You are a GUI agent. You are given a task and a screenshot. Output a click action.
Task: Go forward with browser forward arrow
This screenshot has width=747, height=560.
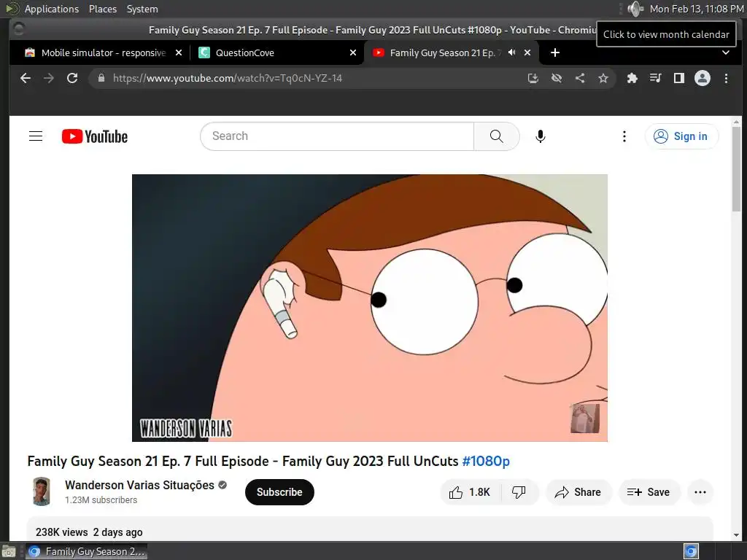[49, 78]
